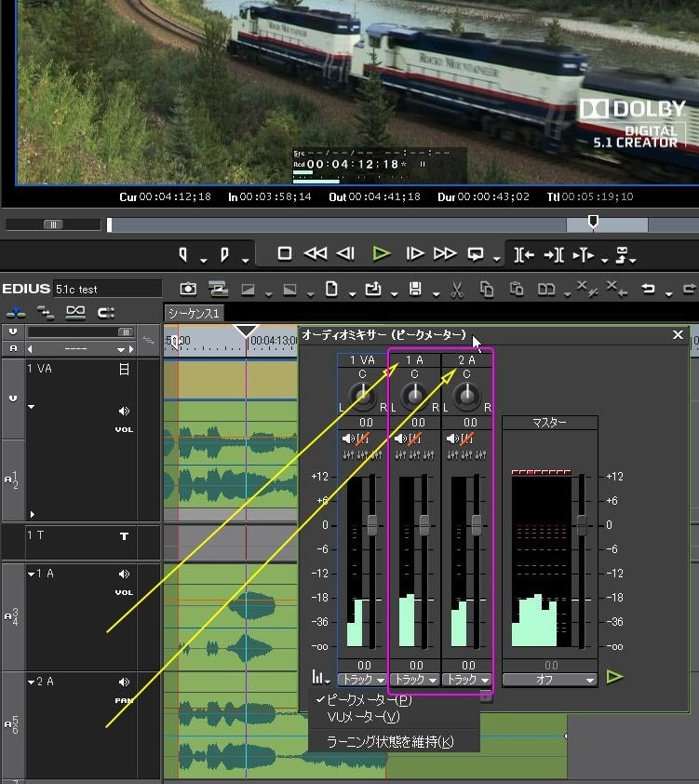Click the master volume fader handle
This screenshot has height=784, width=699.
pyautogui.click(x=581, y=525)
